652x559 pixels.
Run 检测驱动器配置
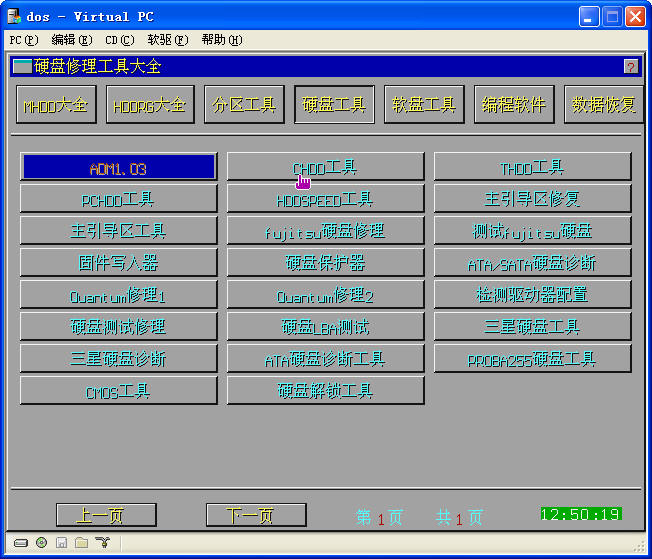[533, 294]
